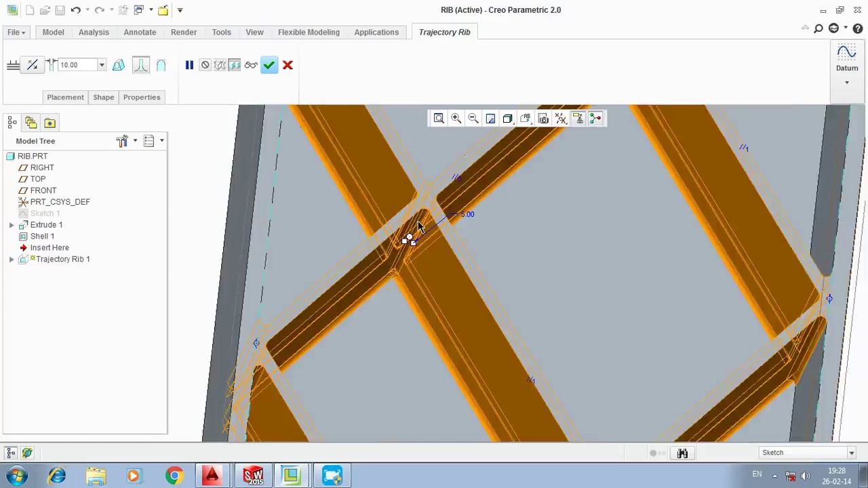Click the Undo icon in quick access

point(76,10)
